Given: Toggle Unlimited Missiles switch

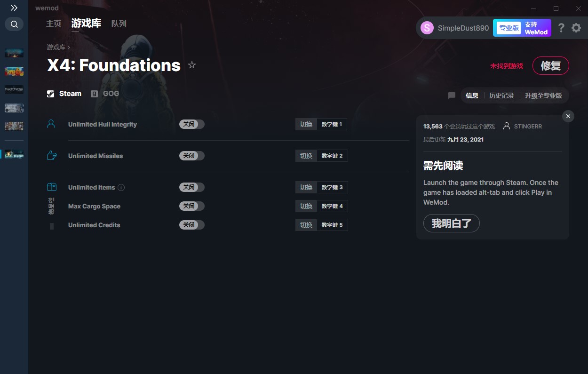Looking at the screenshot, I should 192,156.
